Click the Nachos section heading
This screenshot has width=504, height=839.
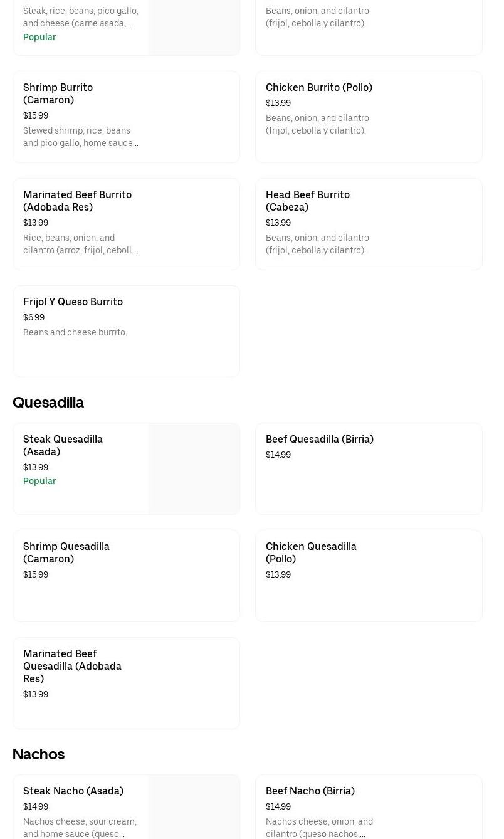(x=38, y=754)
